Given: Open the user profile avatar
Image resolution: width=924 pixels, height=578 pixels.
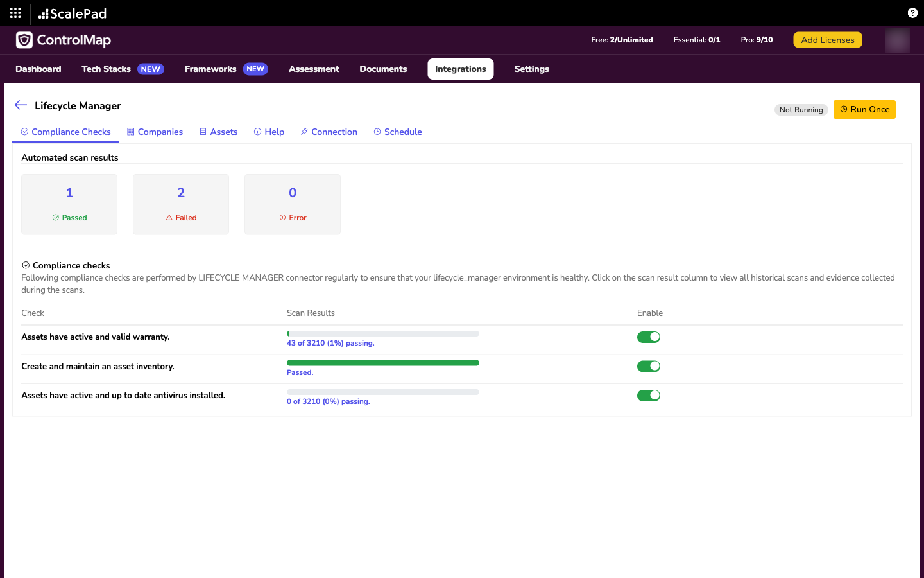Looking at the screenshot, I should 897,40.
